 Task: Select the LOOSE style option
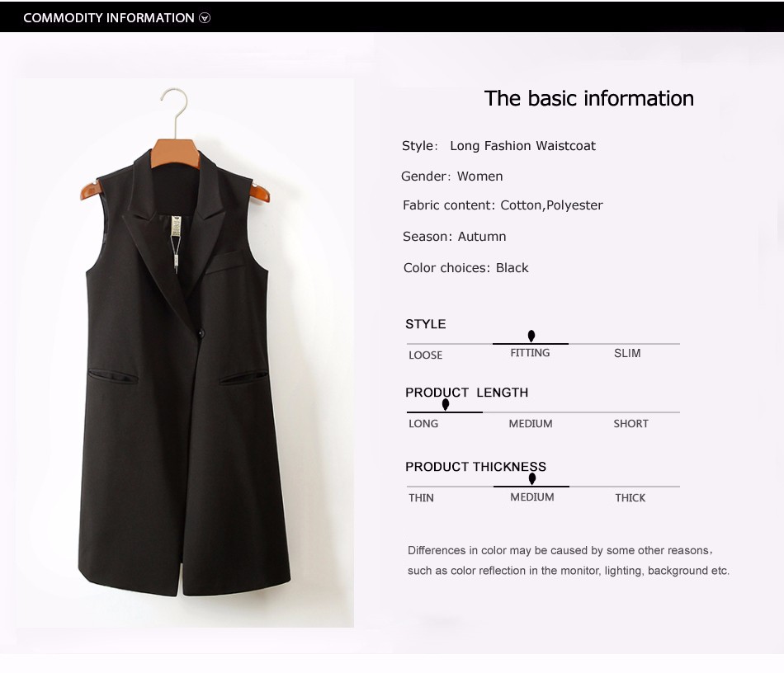[426, 355]
